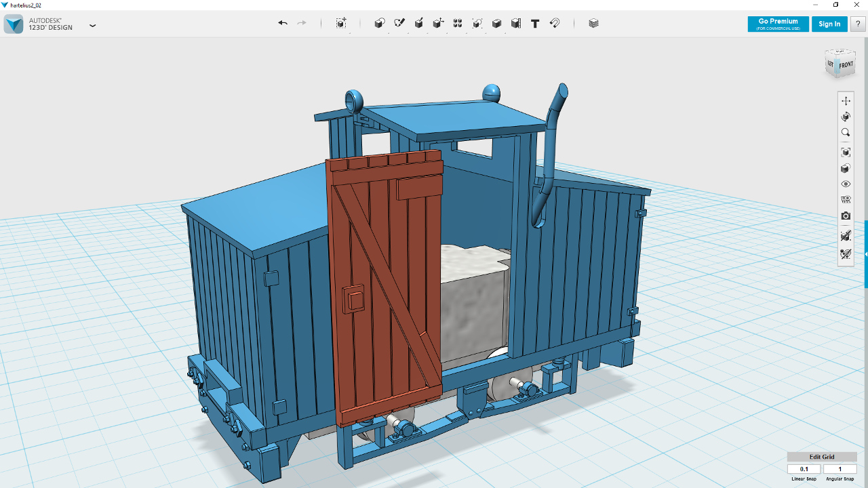Open the Transform tool in the top toolbar

(341, 23)
